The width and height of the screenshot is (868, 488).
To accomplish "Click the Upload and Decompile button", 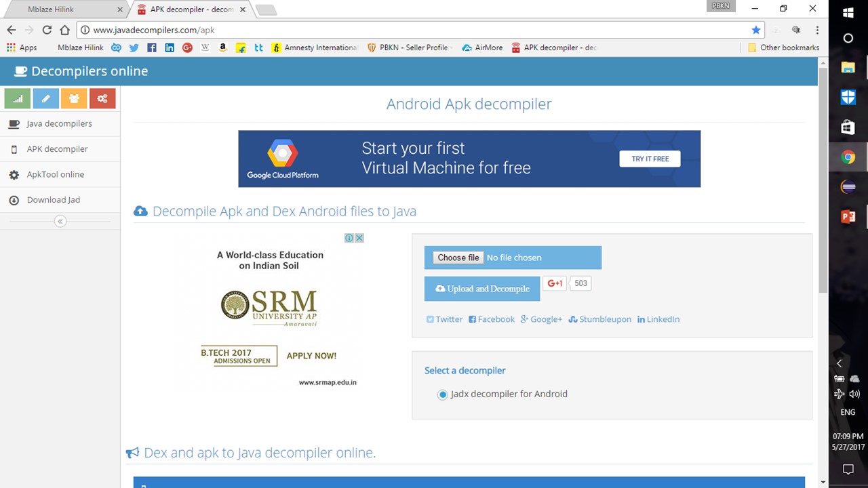I will point(482,289).
